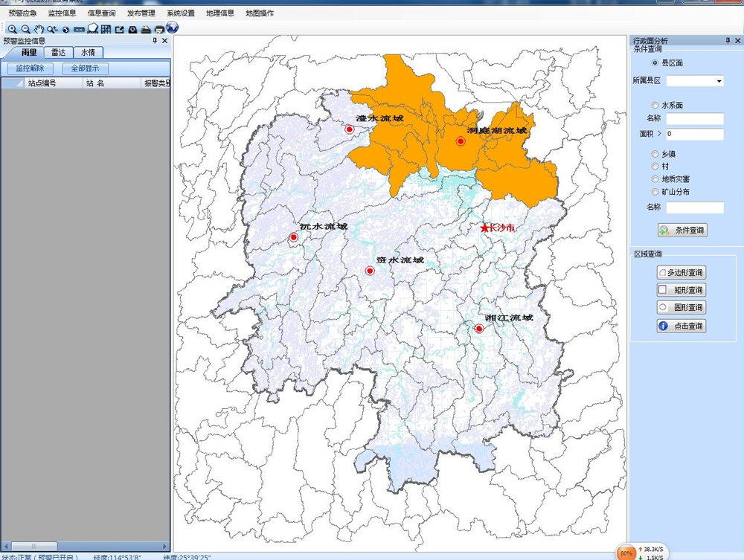The height and width of the screenshot is (560, 744).
Task: Open the 系统设置 menu
Action: (180, 13)
